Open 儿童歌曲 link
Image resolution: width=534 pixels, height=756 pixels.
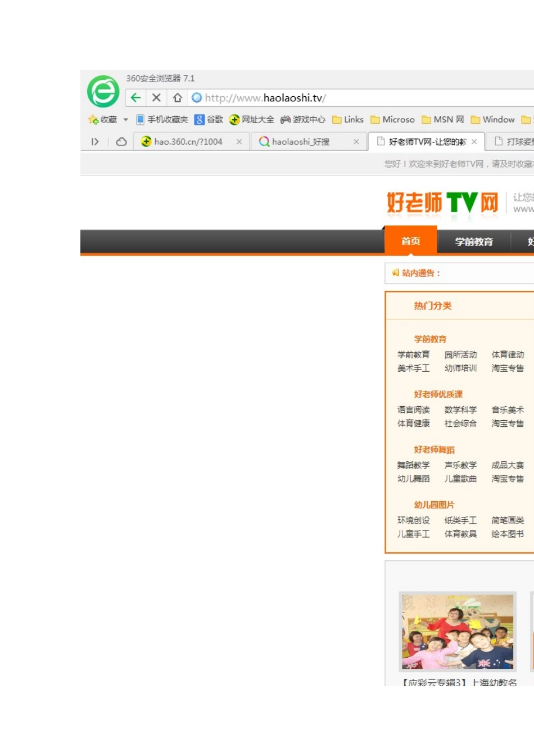[x=460, y=479]
